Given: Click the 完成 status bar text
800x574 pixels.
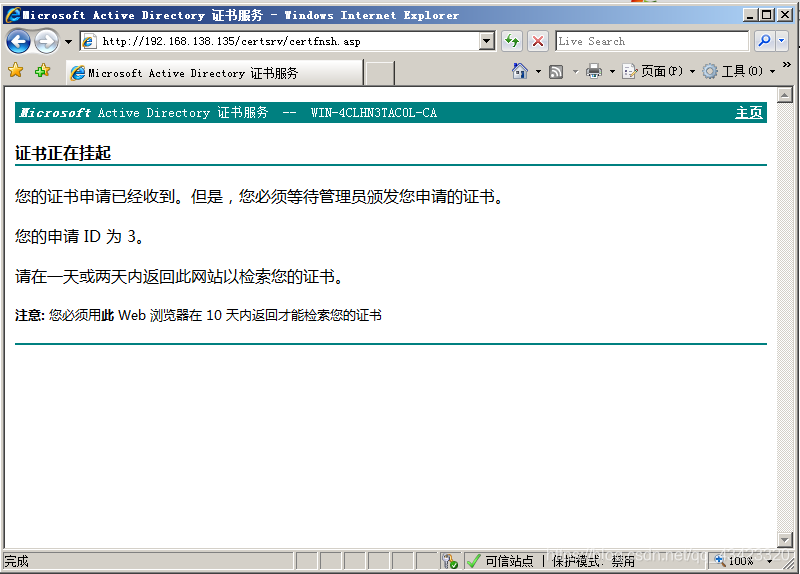Looking at the screenshot, I should click(x=16, y=561).
